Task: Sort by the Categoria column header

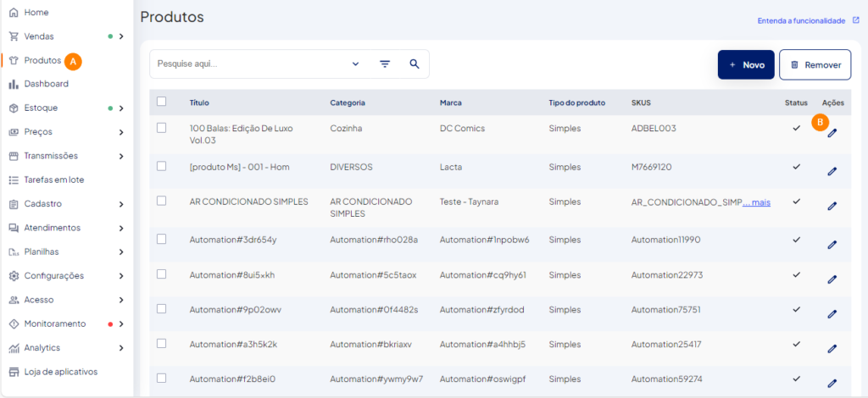Action: (348, 102)
